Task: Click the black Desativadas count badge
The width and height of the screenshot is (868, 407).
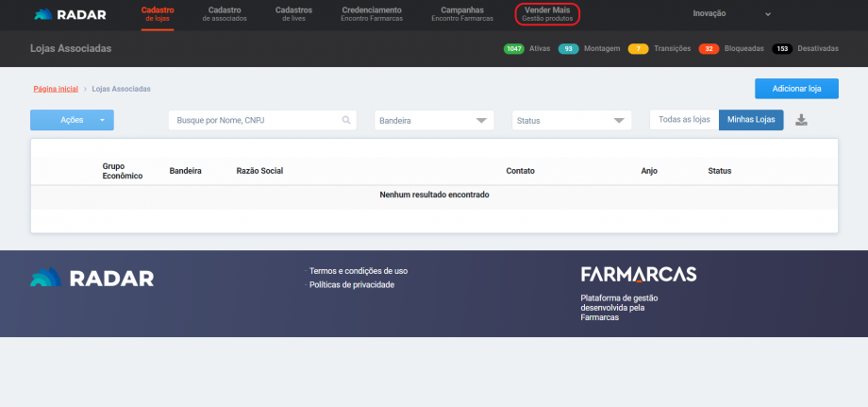Action: click(x=782, y=48)
